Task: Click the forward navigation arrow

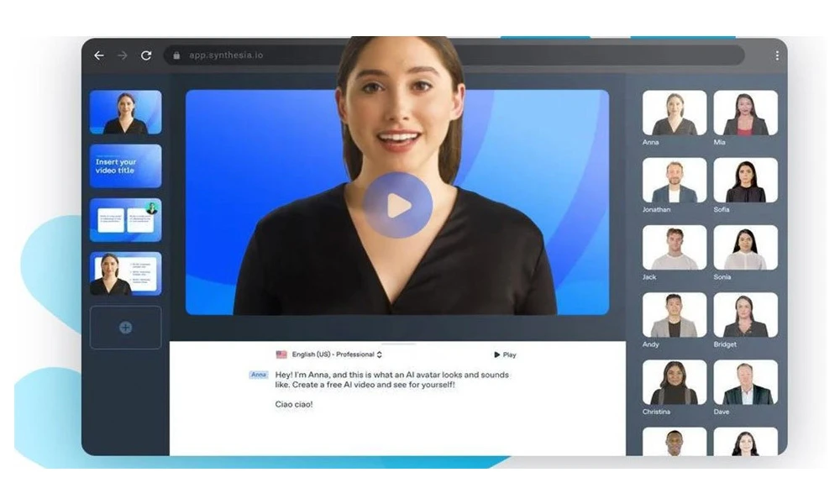Action: click(x=123, y=55)
